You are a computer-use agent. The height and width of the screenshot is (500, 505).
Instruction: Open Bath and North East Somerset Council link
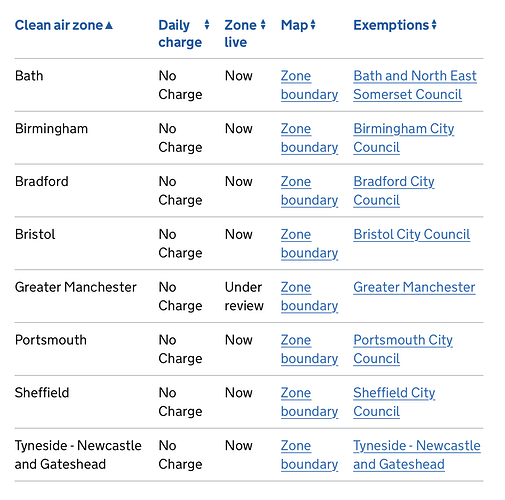[x=415, y=85]
